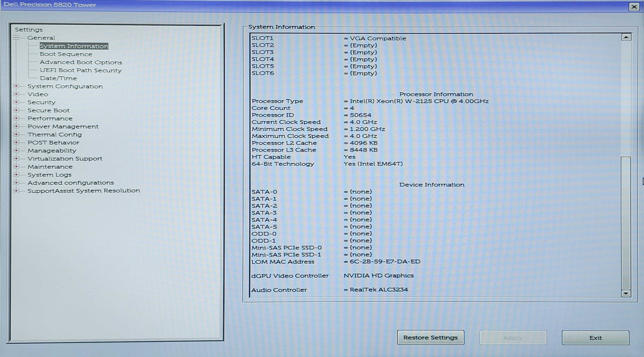Select the Date/Time item
Image resolution: width=644 pixels, height=357 pixels.
(x=58, y=79)
